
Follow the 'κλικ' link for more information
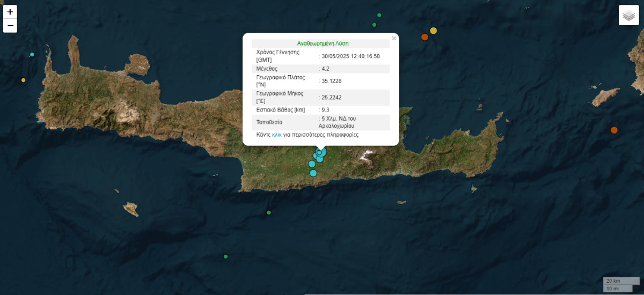point(277,135)
